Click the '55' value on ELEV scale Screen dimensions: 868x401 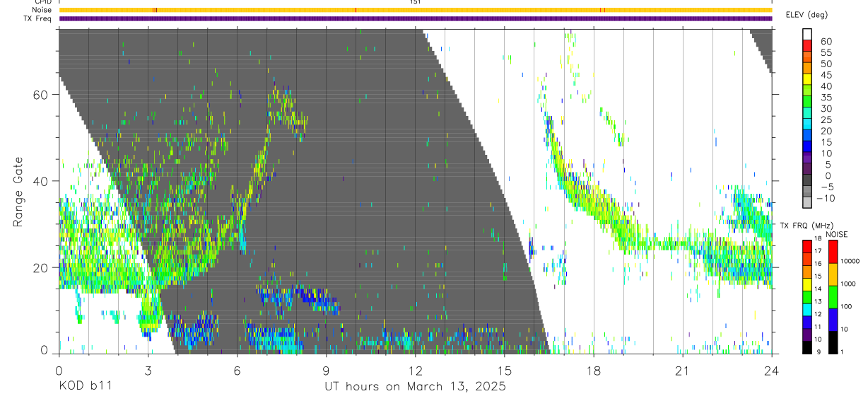(827, 53)
